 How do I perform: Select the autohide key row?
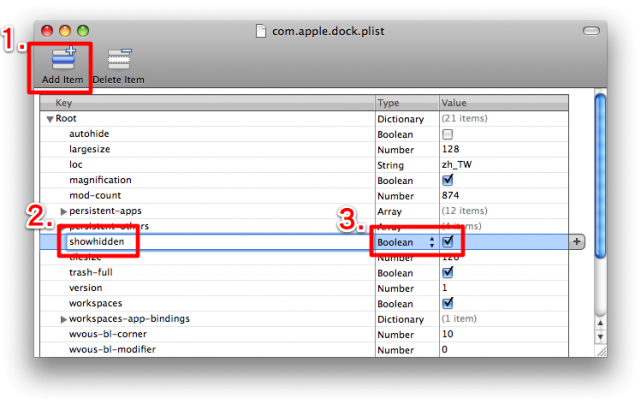[207, 134]
